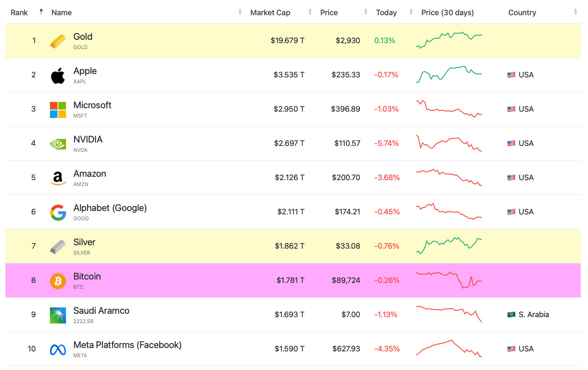Open the Apple company link
The width and height of the screenshot is (588, 370).
point(85,71)
